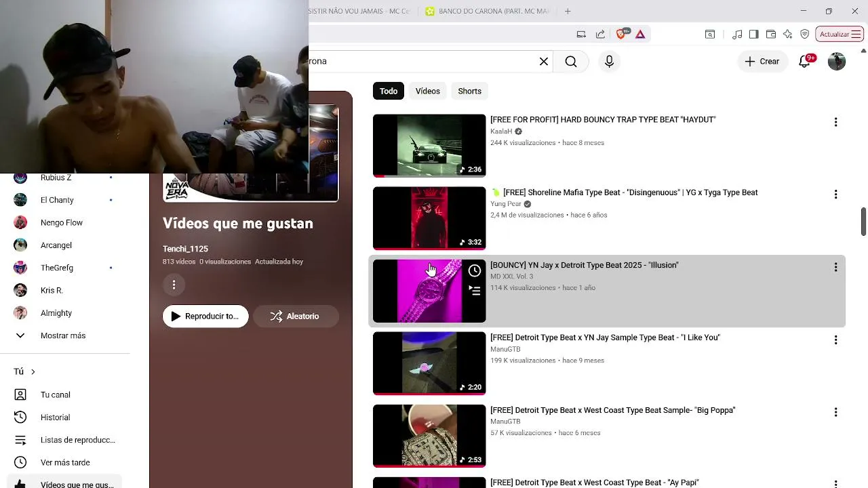Screen dimensions: 868x488
Task: Switch to the SISTIR NÃO VOU JAMAIS tab
Action: (359, 11)
